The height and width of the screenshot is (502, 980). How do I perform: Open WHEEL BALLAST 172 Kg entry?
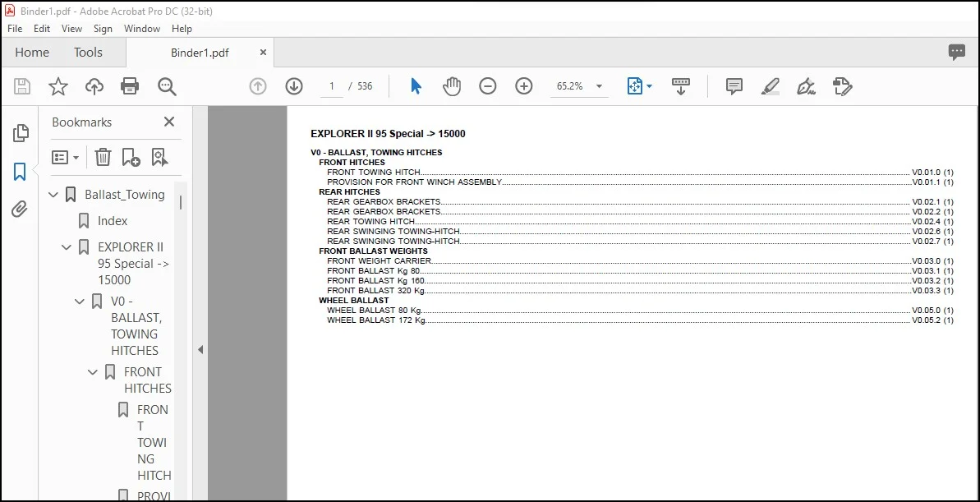coord(376,320)
